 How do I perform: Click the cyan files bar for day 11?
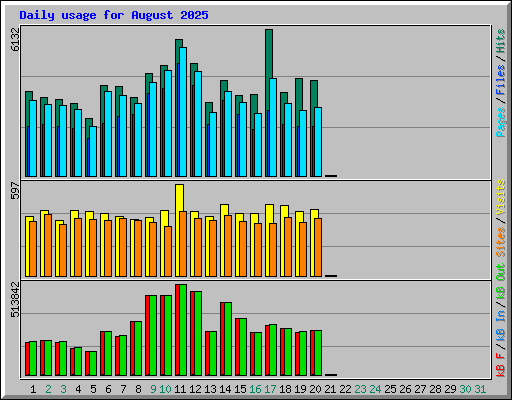(183, 112)
